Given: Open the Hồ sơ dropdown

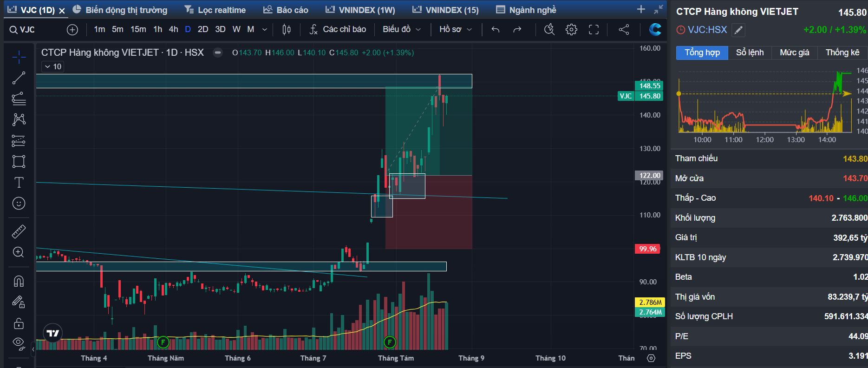Looking at the screenshot, I should pyautogui.click(x=456, y=29).
